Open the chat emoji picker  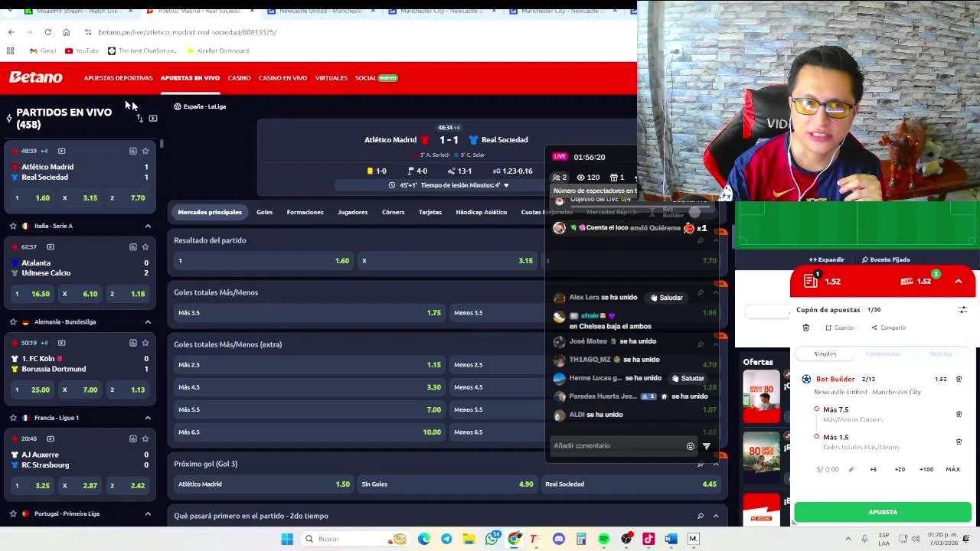point(690,446)
